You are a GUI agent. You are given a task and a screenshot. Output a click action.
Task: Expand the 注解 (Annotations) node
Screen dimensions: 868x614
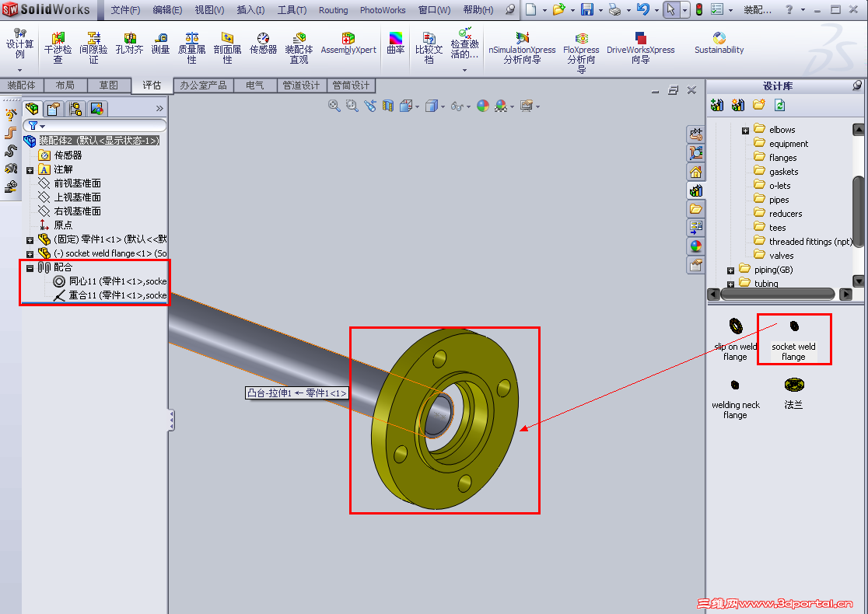(30, 170)
